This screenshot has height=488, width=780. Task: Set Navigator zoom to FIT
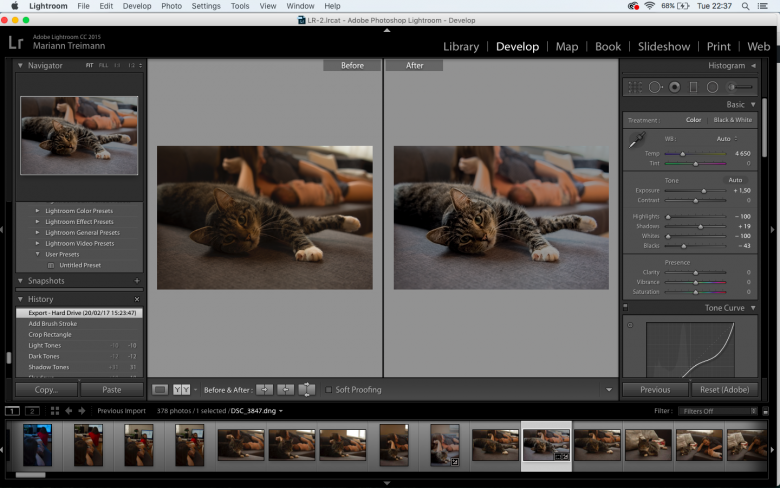(x=90, y=65)
